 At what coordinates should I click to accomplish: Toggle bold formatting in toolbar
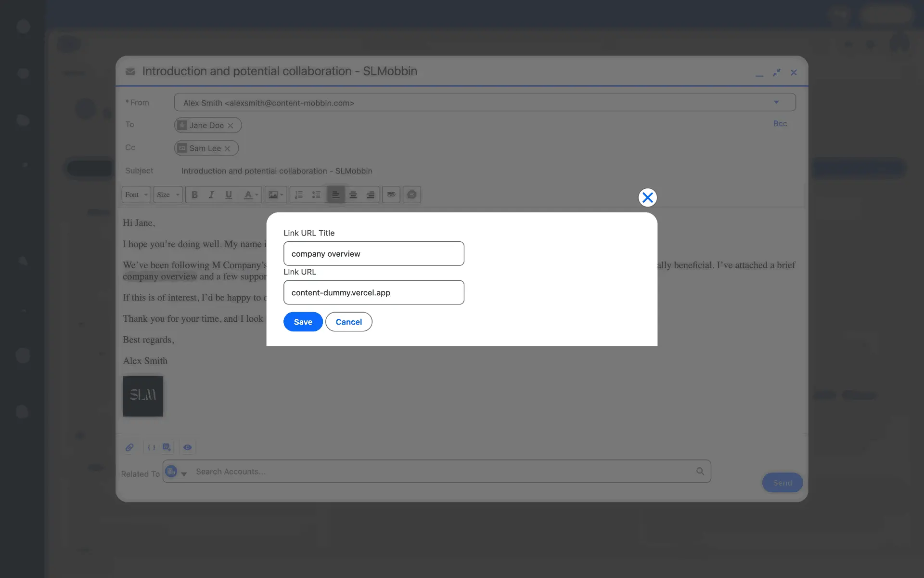tap(194, 195)
